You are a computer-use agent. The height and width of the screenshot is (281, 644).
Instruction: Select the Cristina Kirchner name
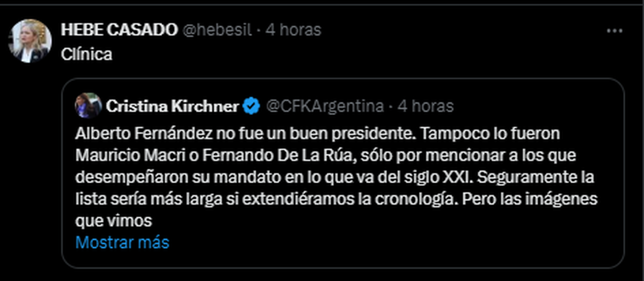click(172, 106)
